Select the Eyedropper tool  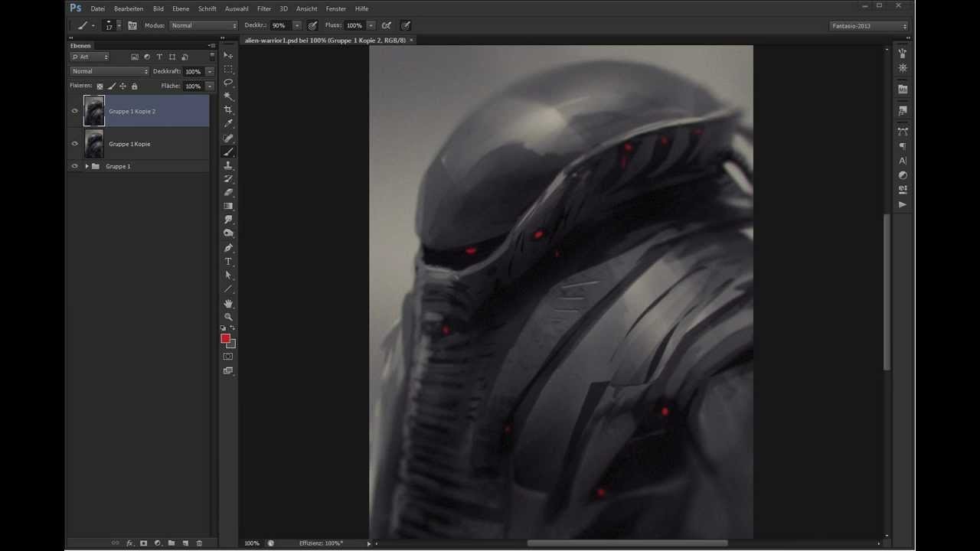coord(228,124)
